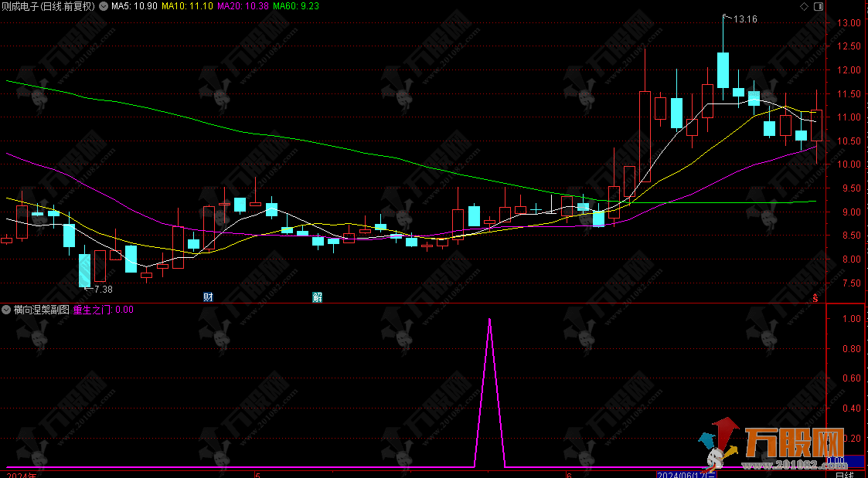Click the 13.00 price axis label
The height and width of the screenshot is (478, 868).
tap(849, 23)
